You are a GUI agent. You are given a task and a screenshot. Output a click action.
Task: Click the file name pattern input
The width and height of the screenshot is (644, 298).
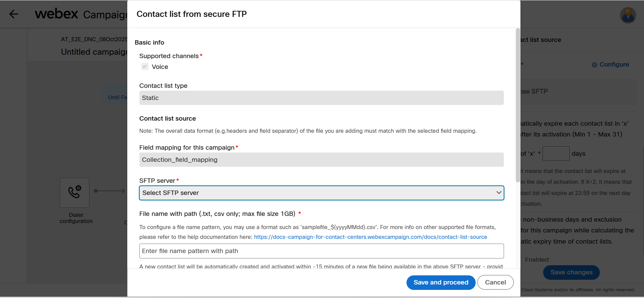pyautogui.click(x=321, y=251)
